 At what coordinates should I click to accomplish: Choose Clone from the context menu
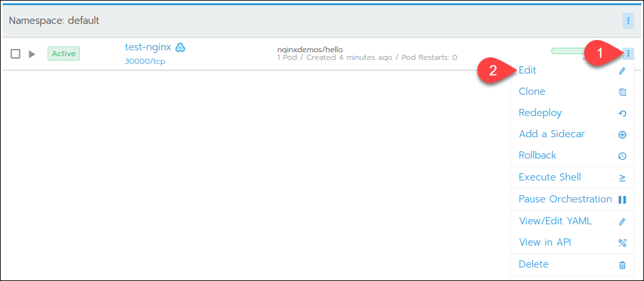point(532,92)
